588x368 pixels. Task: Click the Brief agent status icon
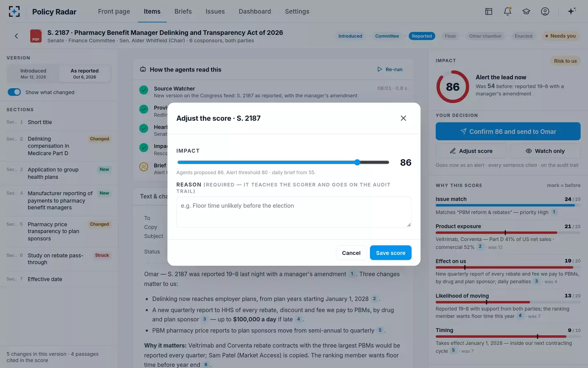pos(144,167)
